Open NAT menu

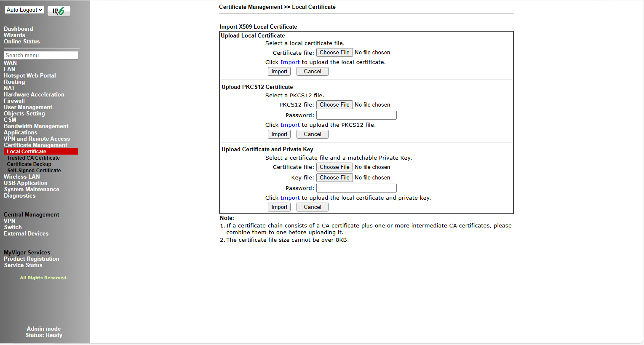pyautogui.click(x=9, y=88)
